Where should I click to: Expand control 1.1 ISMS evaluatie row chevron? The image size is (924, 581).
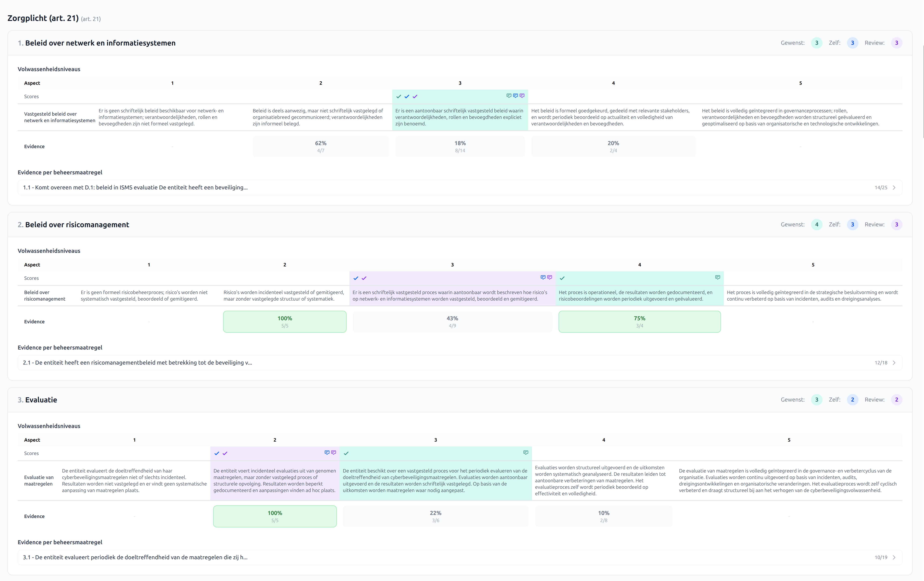894,188
